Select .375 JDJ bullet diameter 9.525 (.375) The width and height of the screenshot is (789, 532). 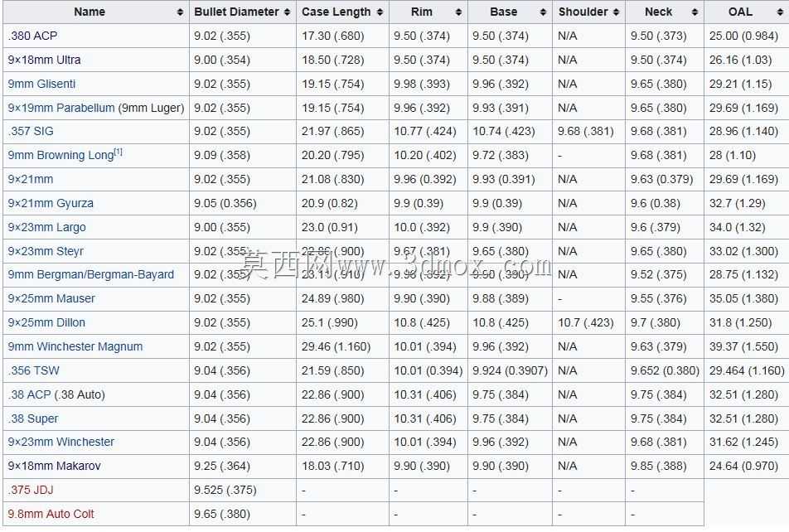pos(225,490)
